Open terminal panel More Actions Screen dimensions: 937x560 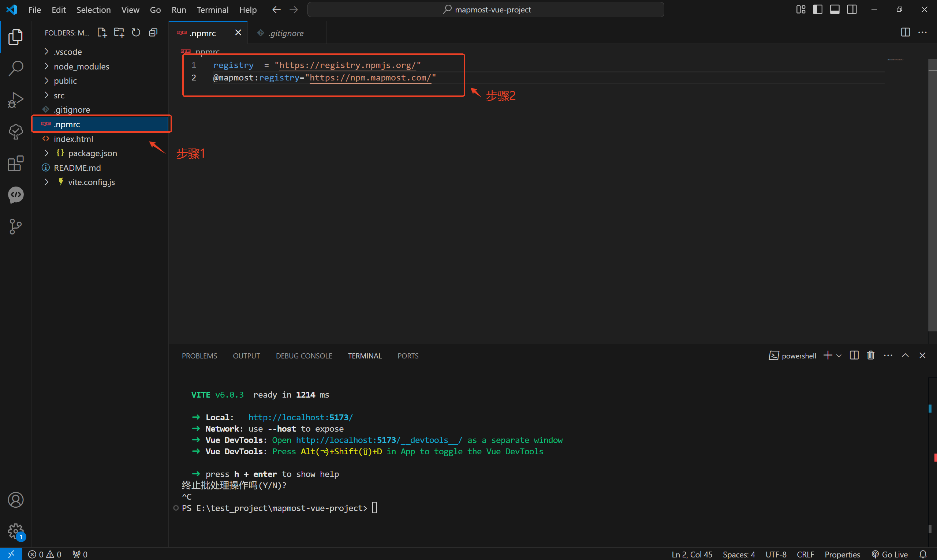(x=888, y=355)
